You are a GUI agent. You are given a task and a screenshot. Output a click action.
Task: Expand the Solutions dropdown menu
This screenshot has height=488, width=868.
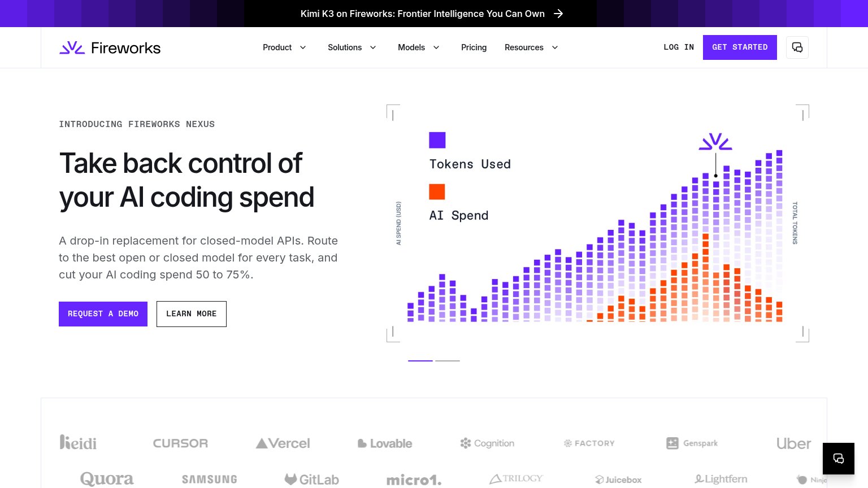click(x=352, y=47)
